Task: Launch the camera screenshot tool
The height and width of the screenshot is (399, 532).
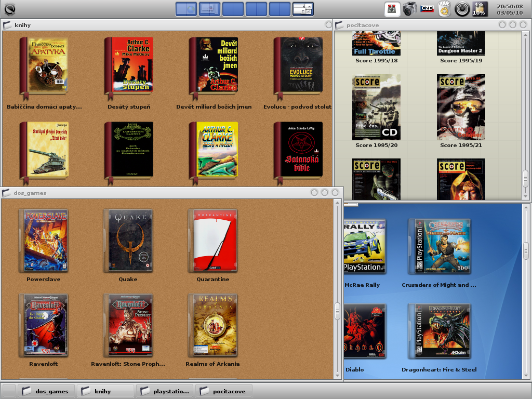Action: tap(409, 9)
